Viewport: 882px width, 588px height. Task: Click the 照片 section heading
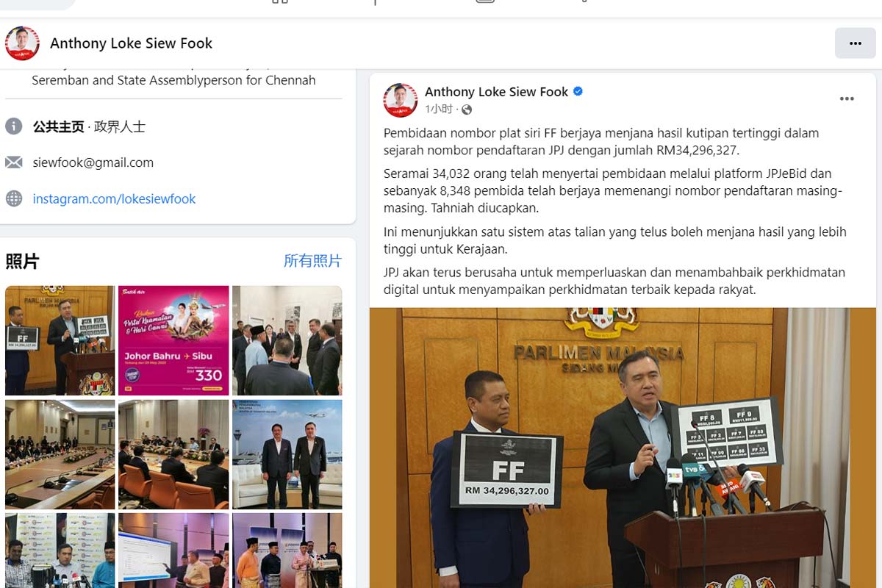(x=22, y=261)
